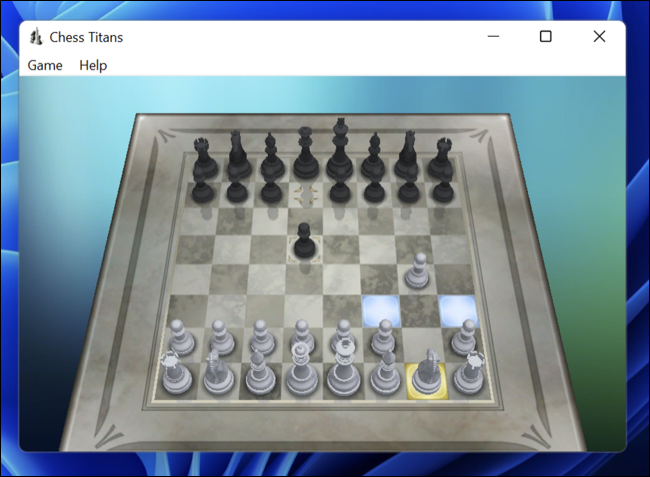Image resolution: width=650 pixels, height=477 pixels.
Task: Select white bishop on c1
Action: [x=260, y=371]
